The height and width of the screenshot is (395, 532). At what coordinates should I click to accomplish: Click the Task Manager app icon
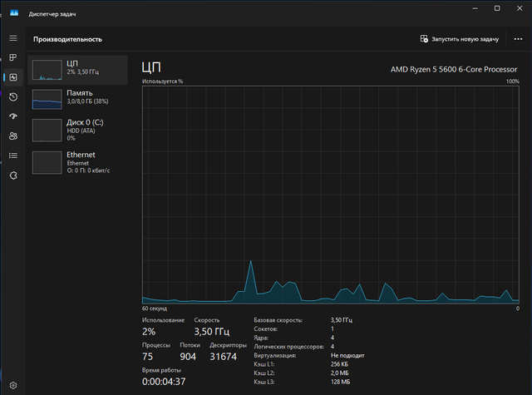click(x=14, y=13)
